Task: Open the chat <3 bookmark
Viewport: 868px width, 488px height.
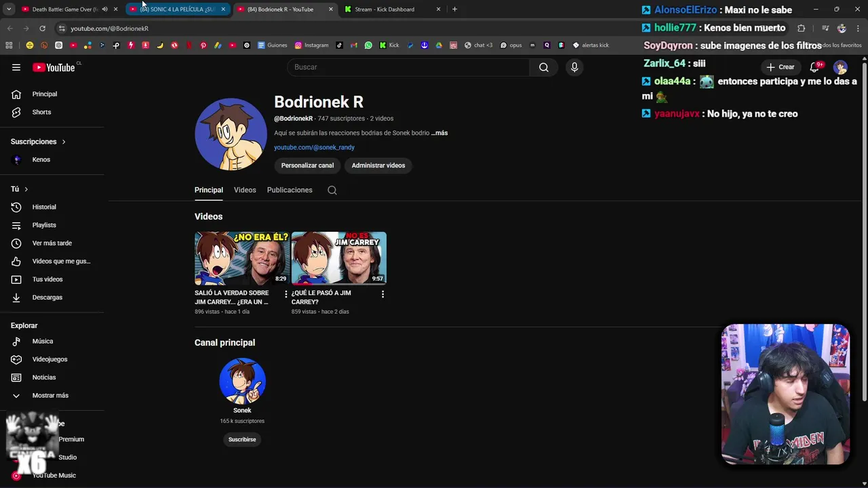Action: pyautogui.click(x=479, y=45)
